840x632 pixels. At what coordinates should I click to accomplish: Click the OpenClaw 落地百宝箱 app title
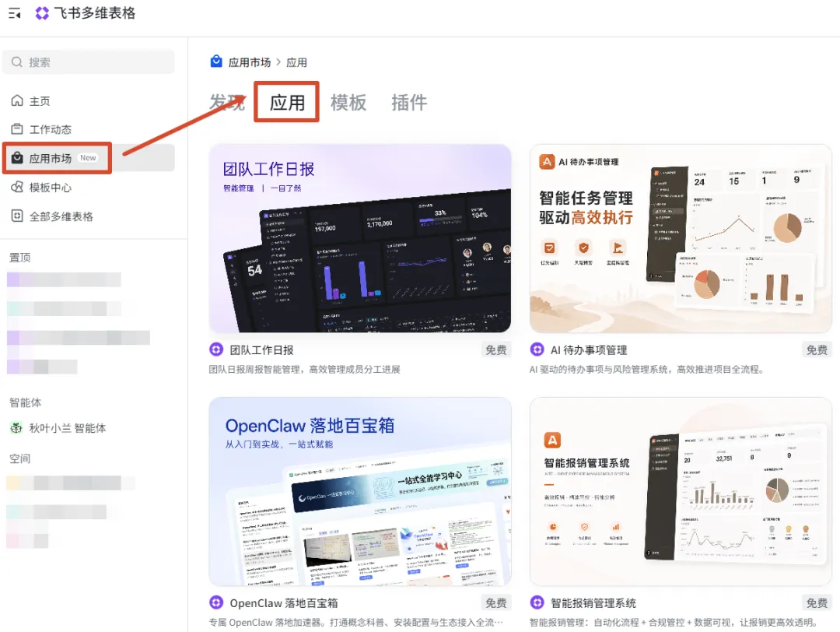pos(284,603)
